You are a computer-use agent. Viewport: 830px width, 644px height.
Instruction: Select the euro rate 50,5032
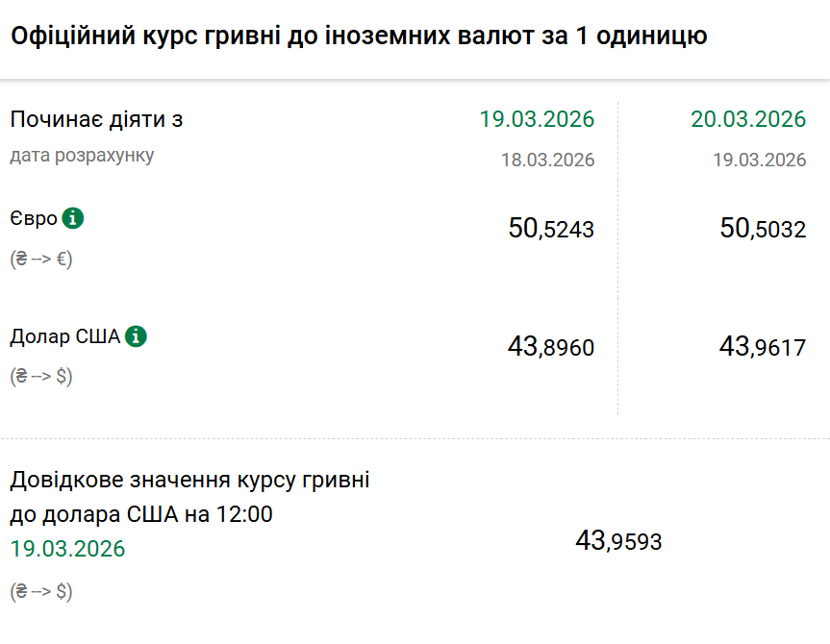point(763,229)
